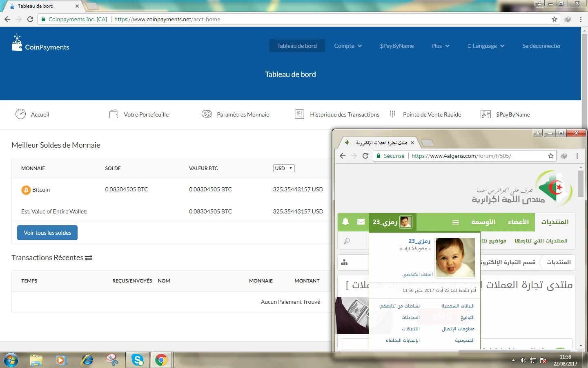The height and width of the screenshot is (368, 588).
Task: Click the baby profile avatar thumbnail
Action: [455, 258]
